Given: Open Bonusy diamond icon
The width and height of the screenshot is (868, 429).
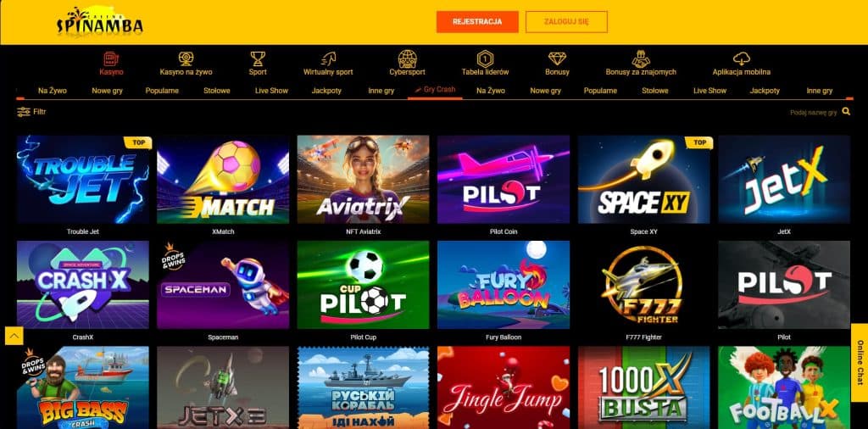Looking at the screenshot, I should pyautogui.click(x=557, y=58).
